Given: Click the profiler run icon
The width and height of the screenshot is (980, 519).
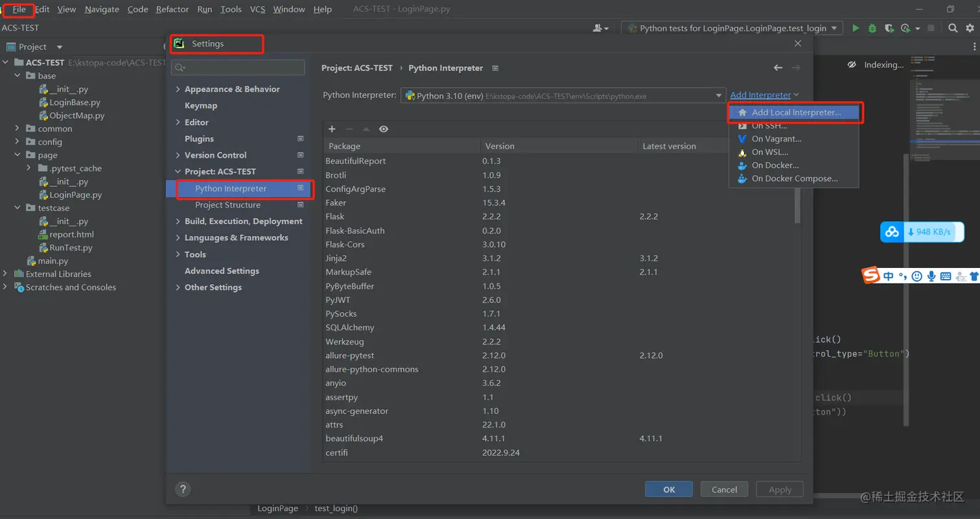Looking at the screenshot, I should (x=906, y=28).
